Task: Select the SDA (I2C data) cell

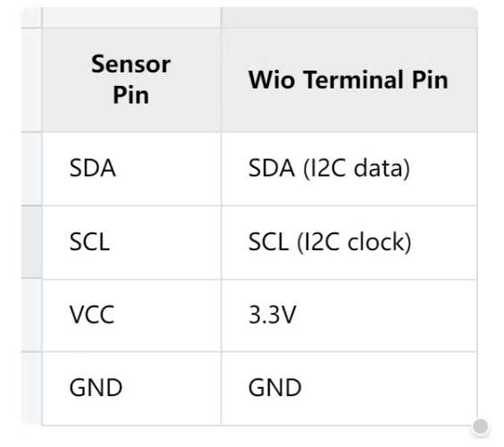Action: 349,169
